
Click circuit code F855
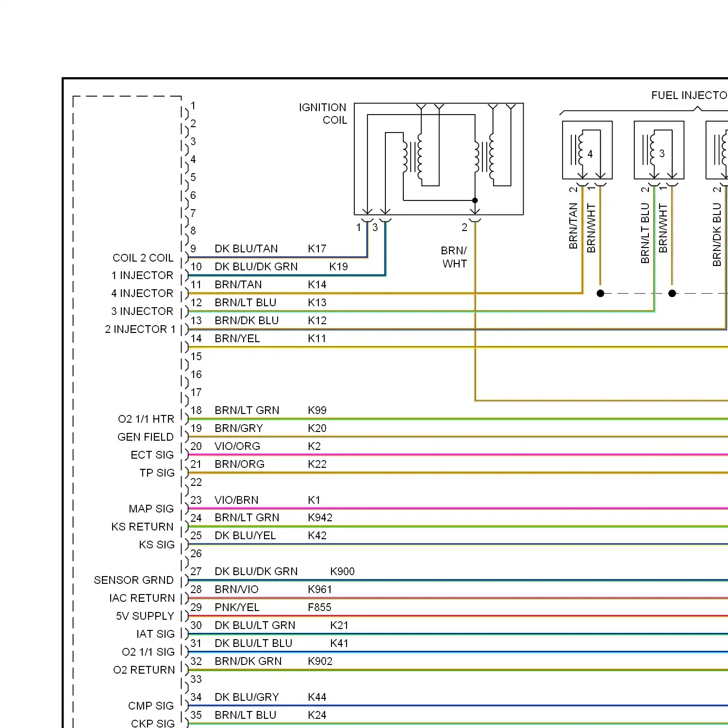(319, 607)
